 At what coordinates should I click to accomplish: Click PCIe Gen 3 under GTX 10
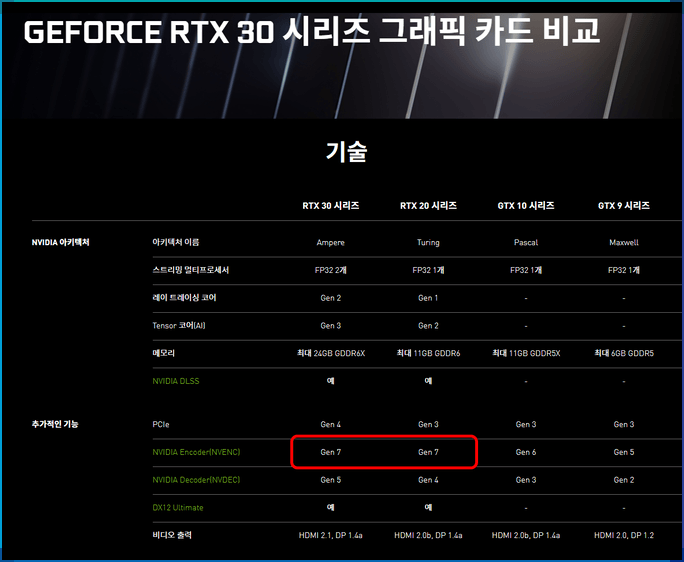[x=526, y=424]
